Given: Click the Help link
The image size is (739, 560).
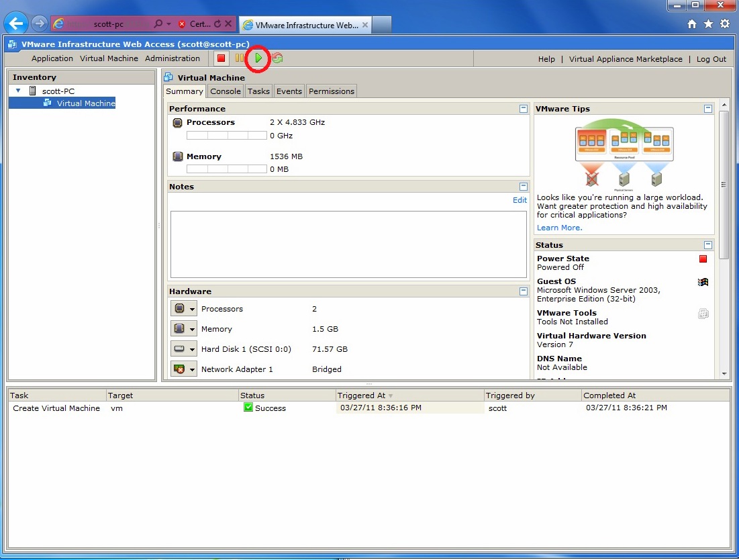Looking at the screenshot, I should click(x=546, y=59).
